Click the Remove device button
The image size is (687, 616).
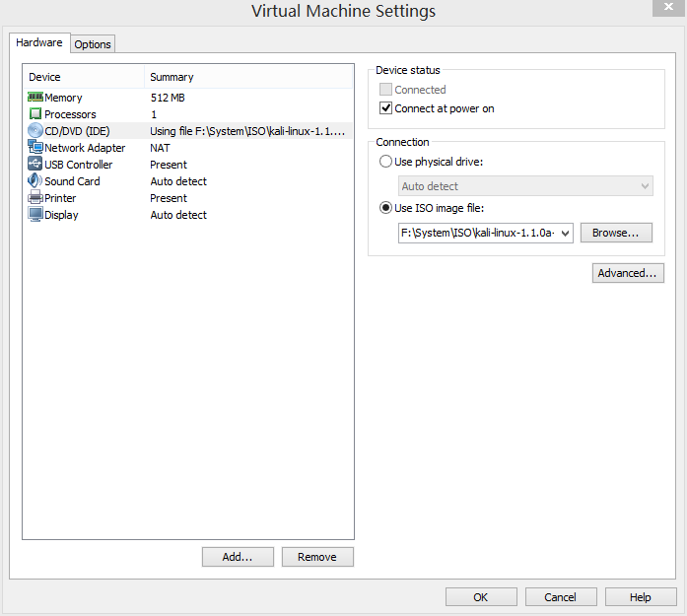tap(317, 557)
